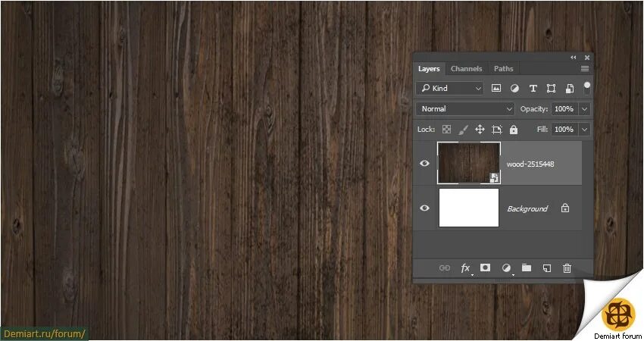Click the Demiart forum logo
The width and height of the screenshot is (644, 341).
click(618, 314)
